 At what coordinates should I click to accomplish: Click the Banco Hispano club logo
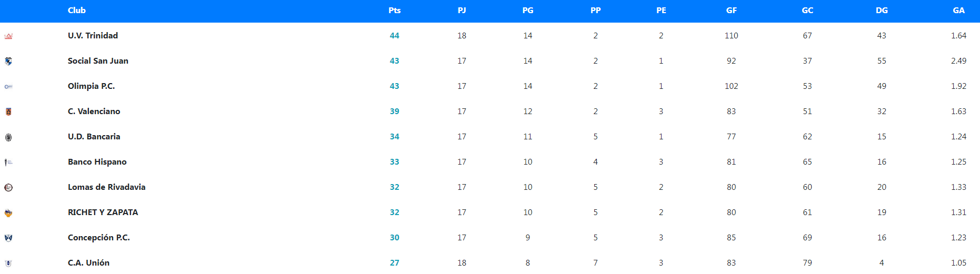pos(8,162)
